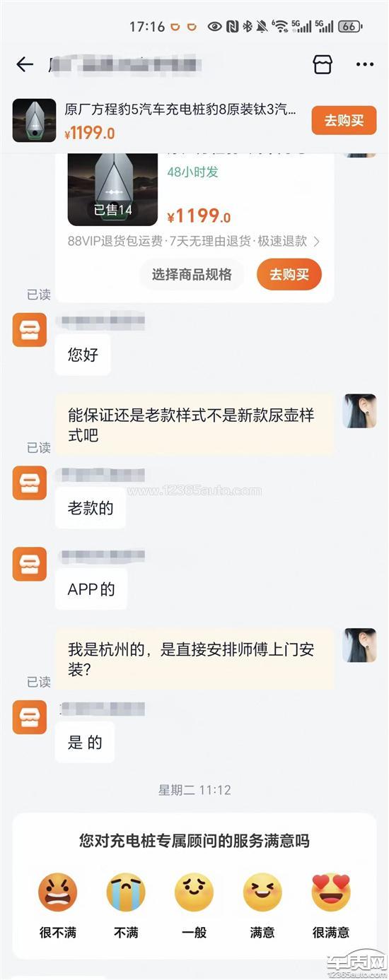Screen dimensions: 389x980
Task: Tap seller avatar beside 您好 message
Action: (30, 330)
